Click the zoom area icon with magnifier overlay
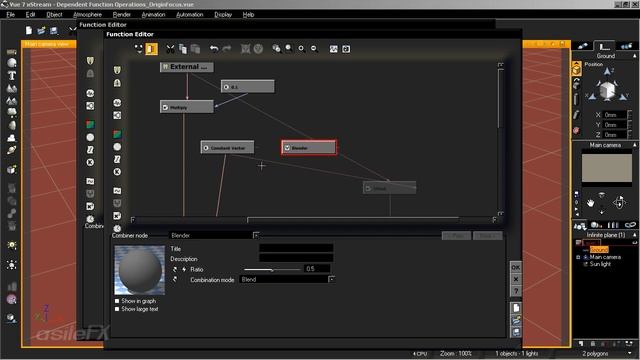Viewport: 640px width, 360px height. pyautogui.click(x=276, y=49)
